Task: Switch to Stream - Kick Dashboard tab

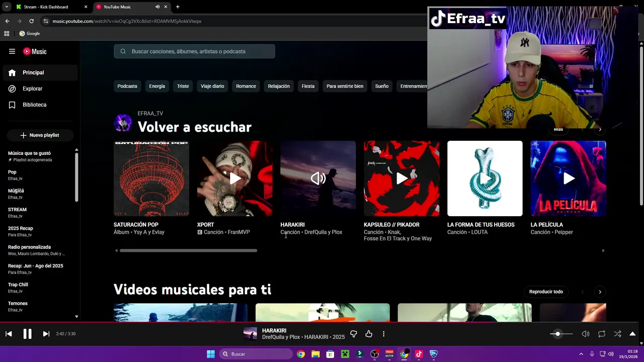Action: pyautogui.click(x=52, y=7)
